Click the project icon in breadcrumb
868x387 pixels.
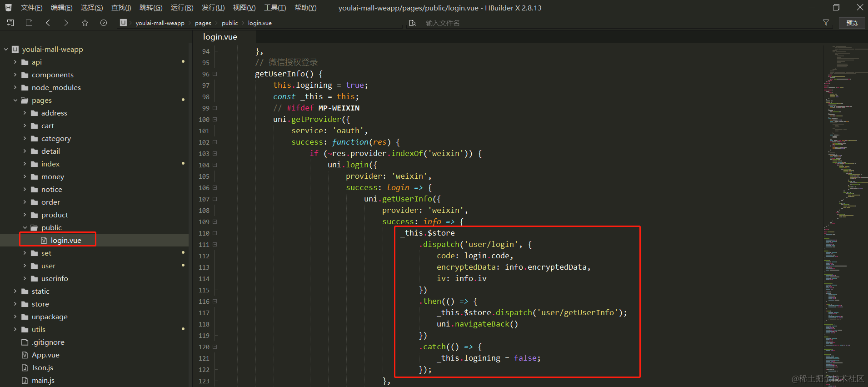pos(123,23)
